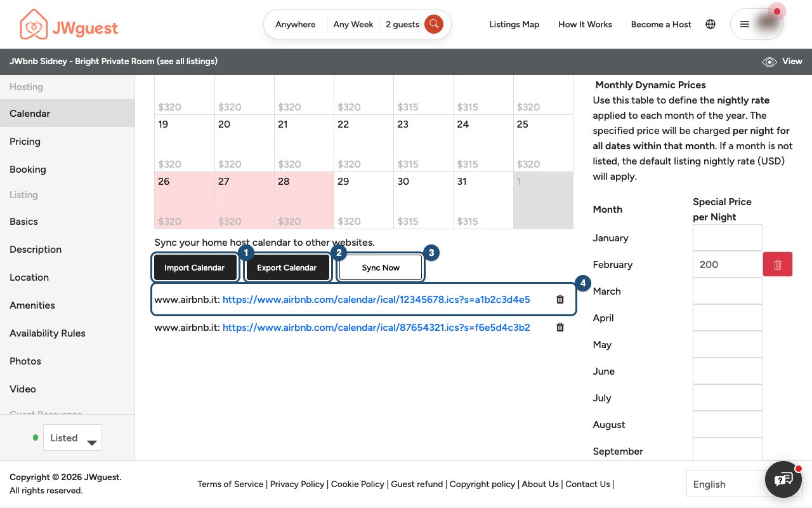This screenshot has width=812, height=508.
Task: Open Calendar in the sidebar
Action: click(67, 114)
